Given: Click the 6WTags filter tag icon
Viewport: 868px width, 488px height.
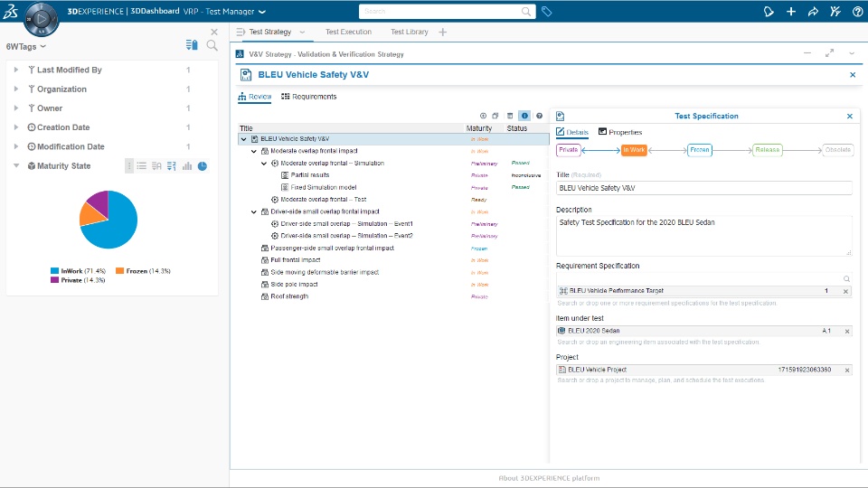Looking at the screenshot, I should point(192,45).
